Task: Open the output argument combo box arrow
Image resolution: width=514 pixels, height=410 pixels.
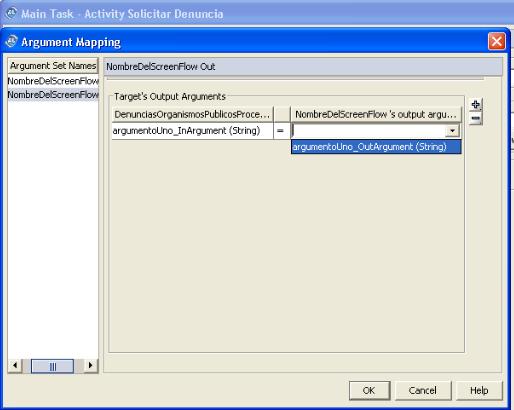Action: (x=452, y=131)
